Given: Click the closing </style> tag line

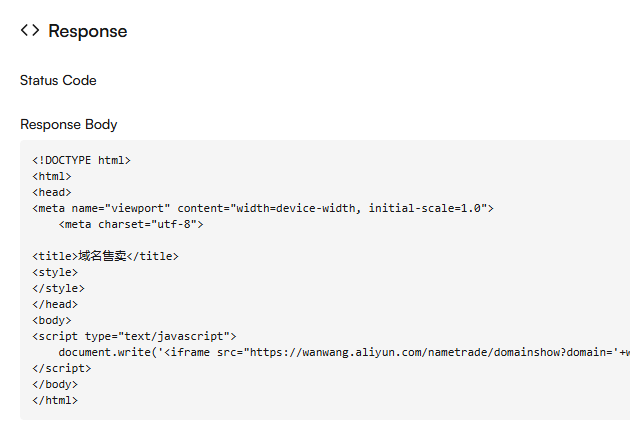Looking at the screenshot, I should pyautogui.click(x=58, y=288).
